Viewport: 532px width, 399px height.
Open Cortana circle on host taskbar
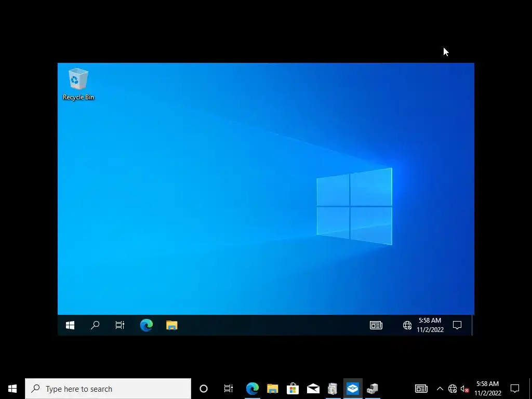204,389
